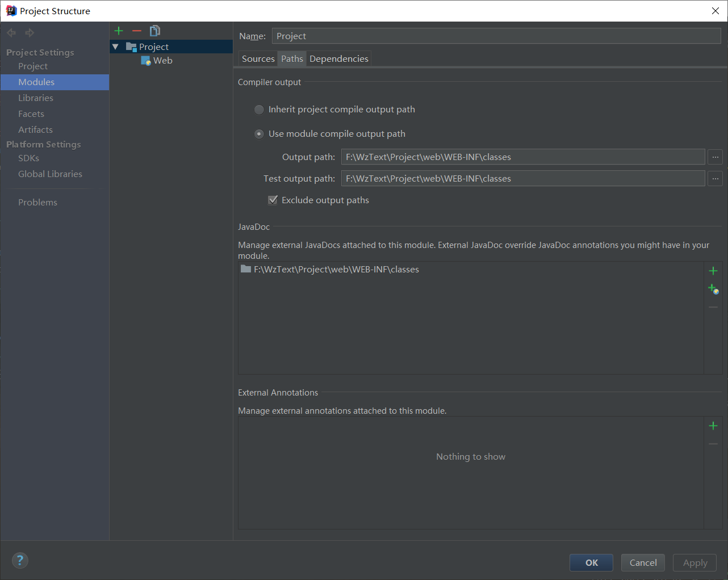Add a JavaDoc path with the plus icon
728x580 pixels.
[x=713, y=271]
